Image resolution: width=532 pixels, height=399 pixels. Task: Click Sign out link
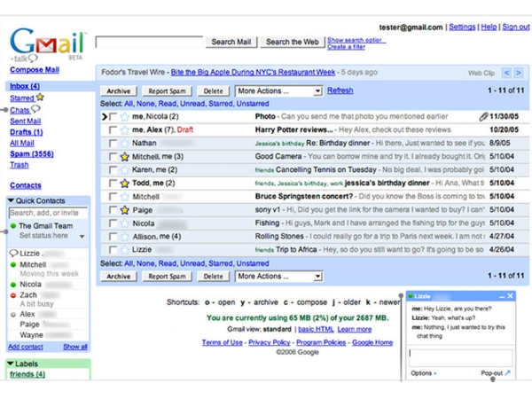coord(516,27)
